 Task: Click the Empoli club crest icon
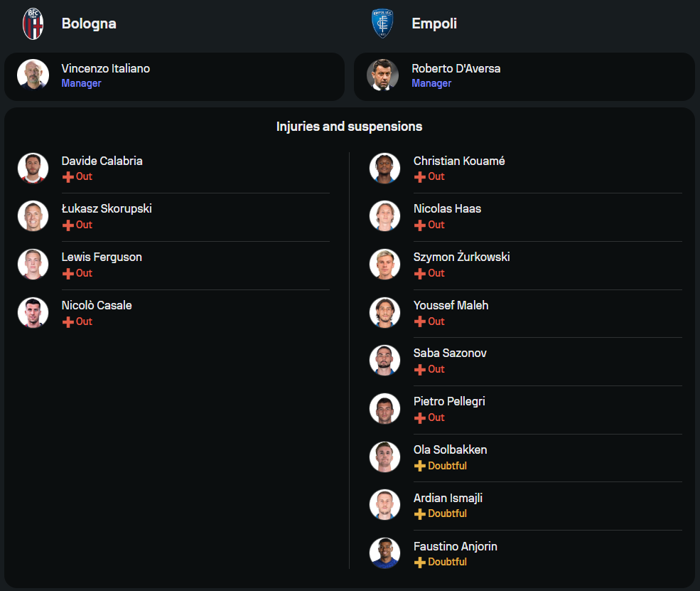tap(382, 23)
